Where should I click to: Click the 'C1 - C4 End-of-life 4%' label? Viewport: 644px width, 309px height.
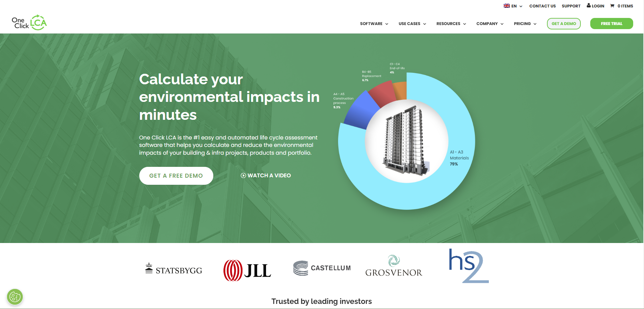coord(397,68)
